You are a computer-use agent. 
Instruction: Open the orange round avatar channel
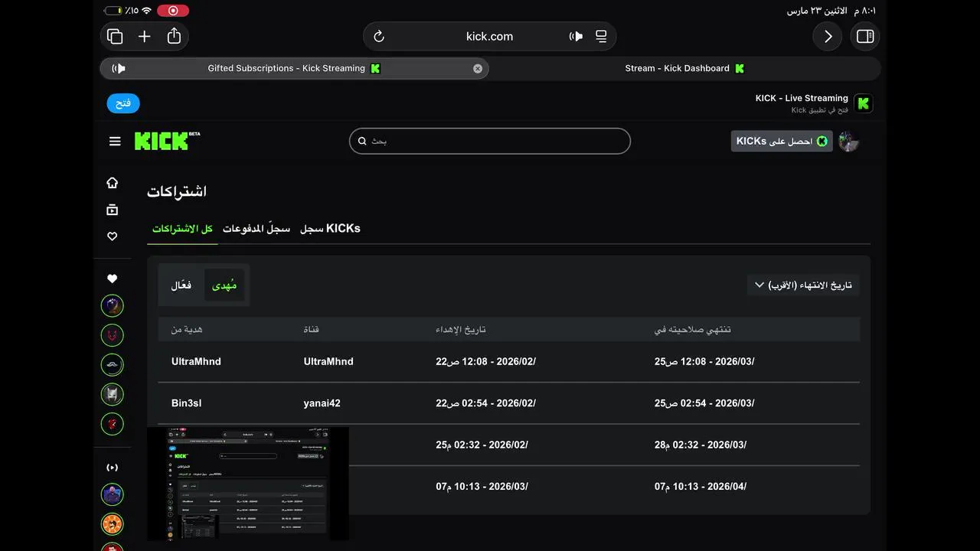pyautogui.click(x=113, y=524)
